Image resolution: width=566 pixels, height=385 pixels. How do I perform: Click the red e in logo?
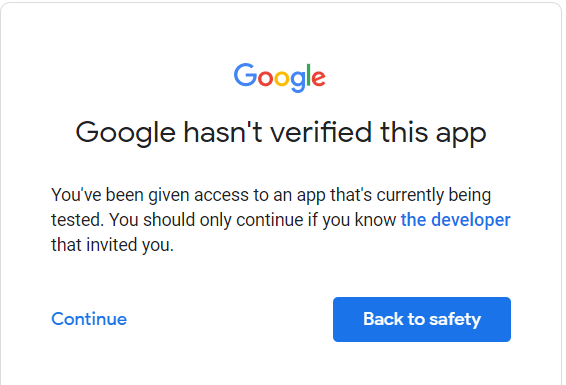[x=319, y=78]
